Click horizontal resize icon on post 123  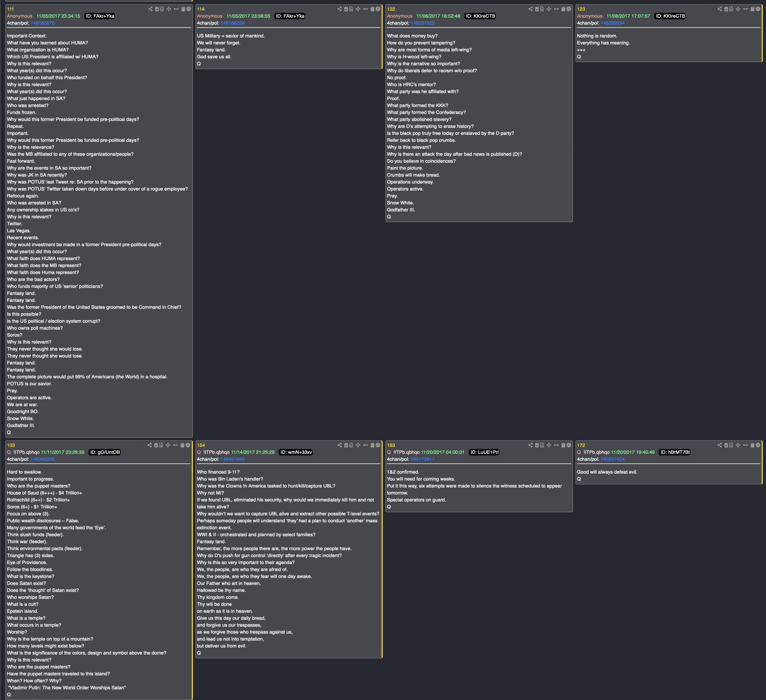[x=745, y=9]
